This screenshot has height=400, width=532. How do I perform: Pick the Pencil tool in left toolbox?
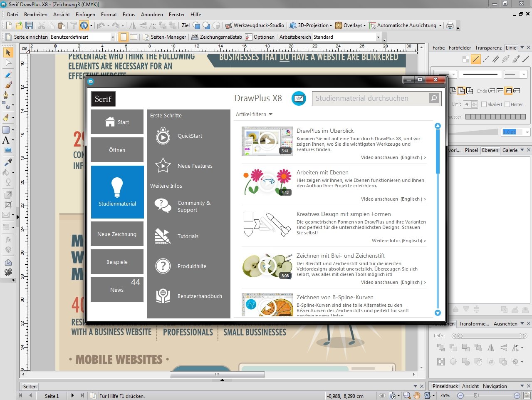point(8,75)
